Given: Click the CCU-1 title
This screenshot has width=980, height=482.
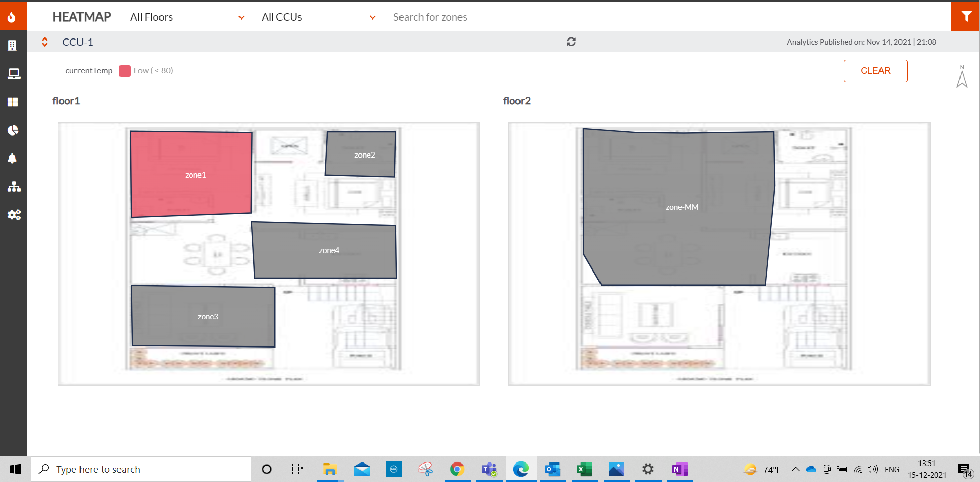Looking at the screenshot, I should [77, 42].
